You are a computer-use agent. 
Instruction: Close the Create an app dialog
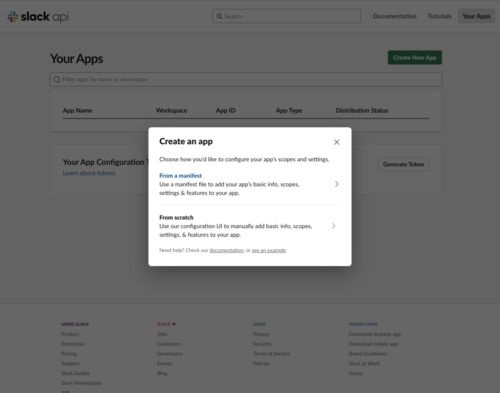click(x=337, y=142)
